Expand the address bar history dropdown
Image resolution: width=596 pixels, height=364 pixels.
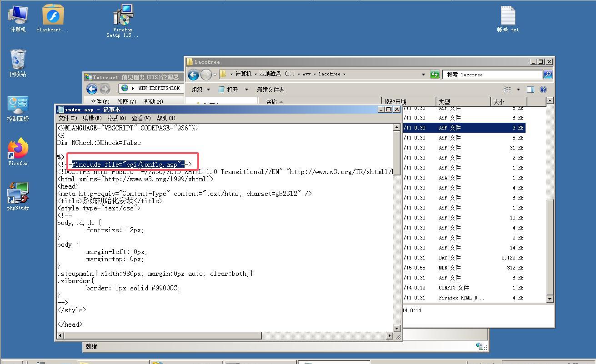click(423, 74)
